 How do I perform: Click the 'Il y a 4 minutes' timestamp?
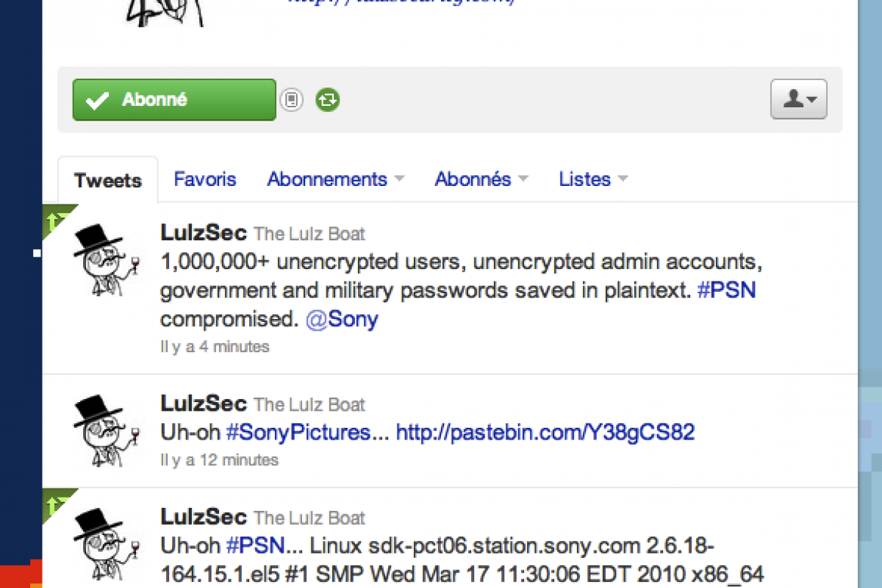point(215,346)
